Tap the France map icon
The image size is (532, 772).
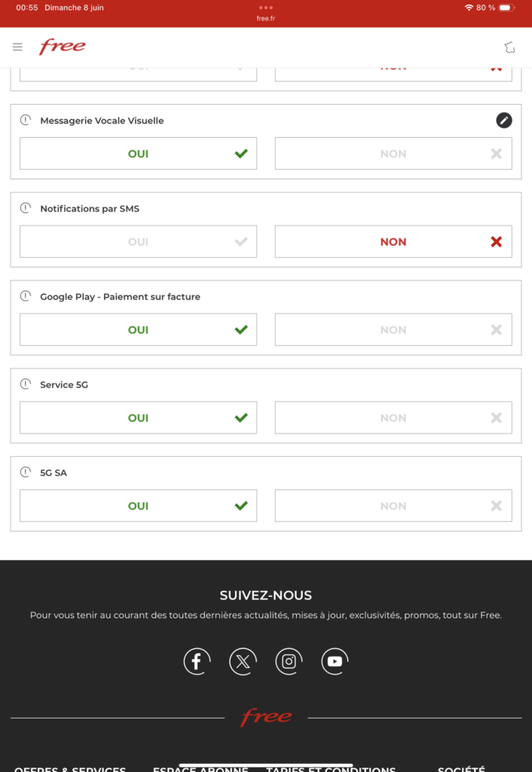(x=509, y=47)
